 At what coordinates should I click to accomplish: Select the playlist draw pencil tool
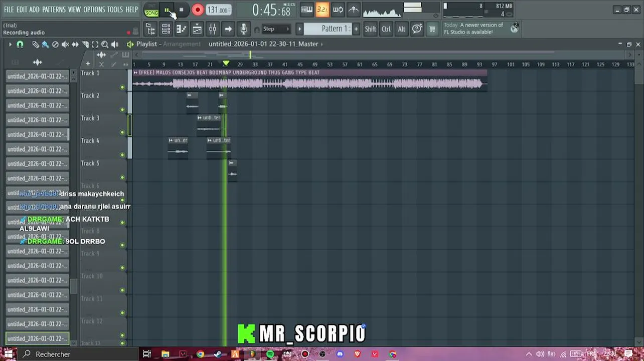[35, 45]
